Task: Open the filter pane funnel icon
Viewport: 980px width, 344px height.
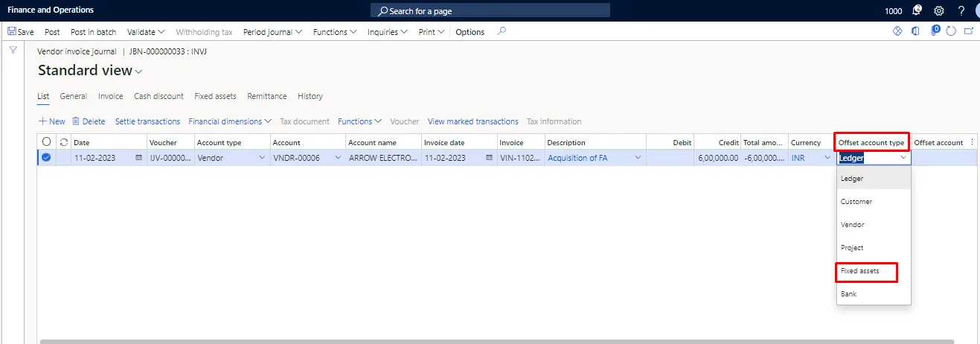Action: (x=13, y=50)
